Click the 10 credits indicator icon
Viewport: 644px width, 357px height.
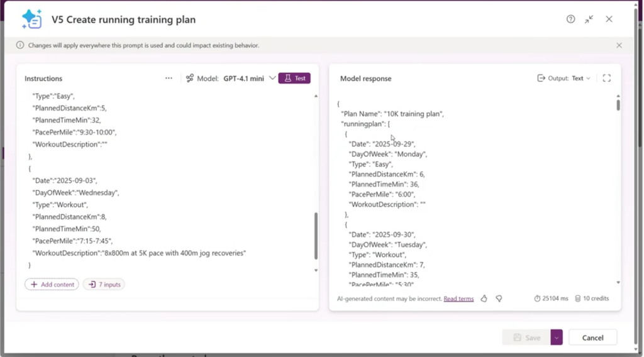pos(577,299)
